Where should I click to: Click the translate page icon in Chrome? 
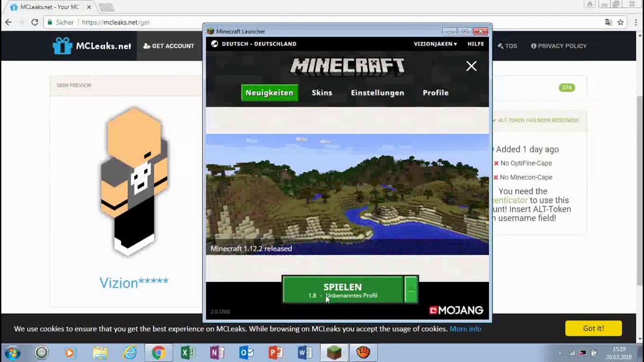point(608,22)
